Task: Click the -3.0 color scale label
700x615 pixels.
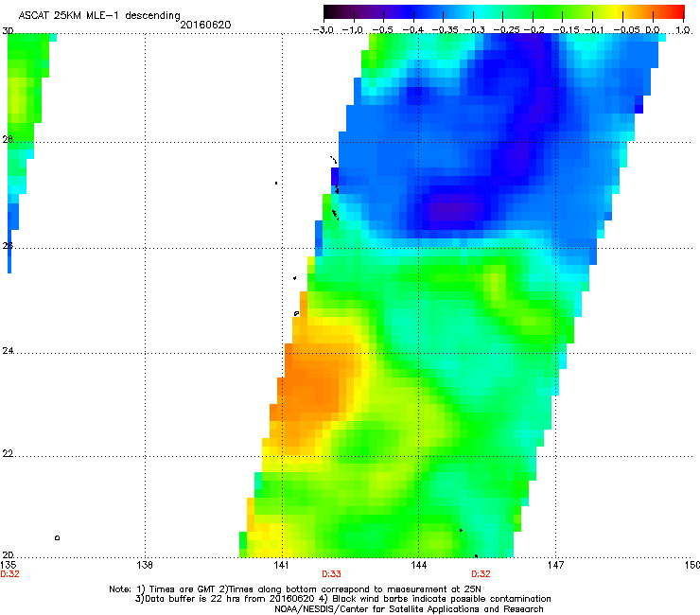Action: [324, 30]
